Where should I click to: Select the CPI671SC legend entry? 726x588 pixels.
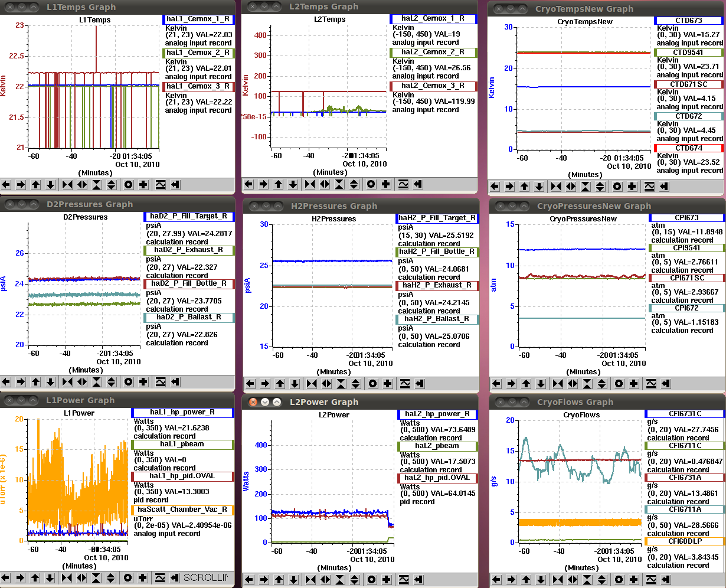pos(686,277)
